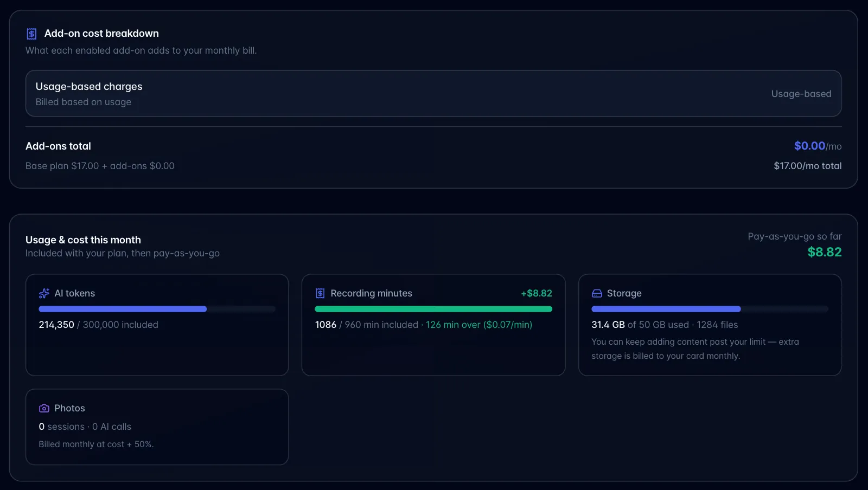Click the '+$8.82' recording overage amount
Image resolution: width=868 pixels, height=490 pixels.
coord(537,293)
